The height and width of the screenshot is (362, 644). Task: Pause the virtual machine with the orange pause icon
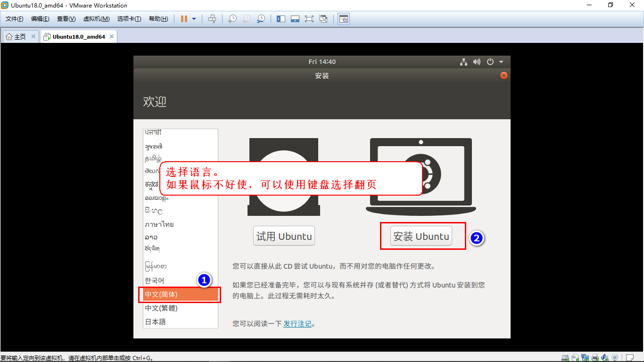tap(184, 19)
